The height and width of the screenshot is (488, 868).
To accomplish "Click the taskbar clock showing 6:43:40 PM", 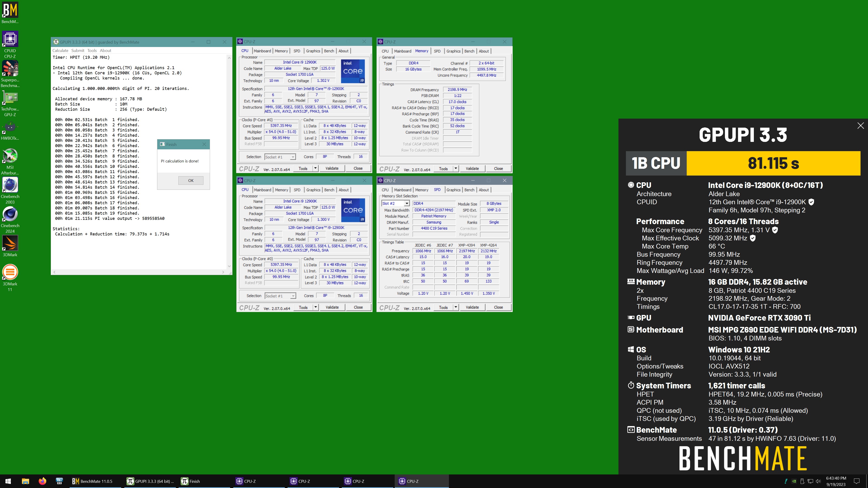I will pyautogui.click(x=836, y=481).
